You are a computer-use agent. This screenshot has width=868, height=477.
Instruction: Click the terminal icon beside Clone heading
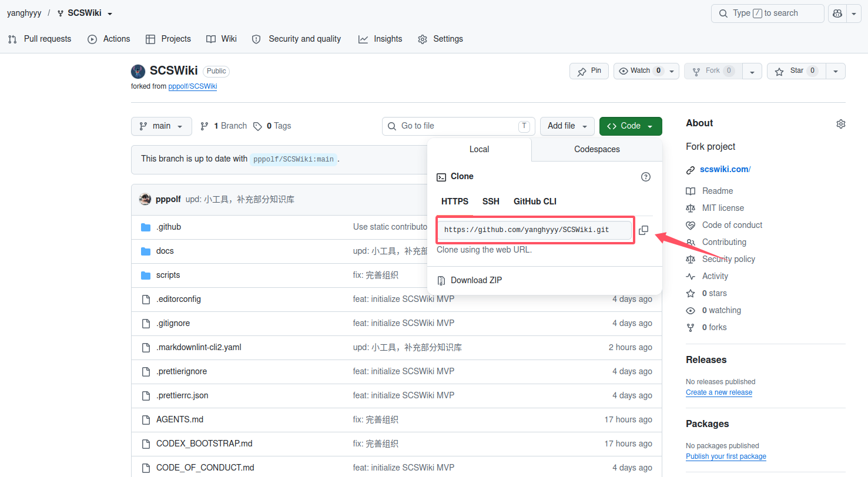click(x=441, y=177)
